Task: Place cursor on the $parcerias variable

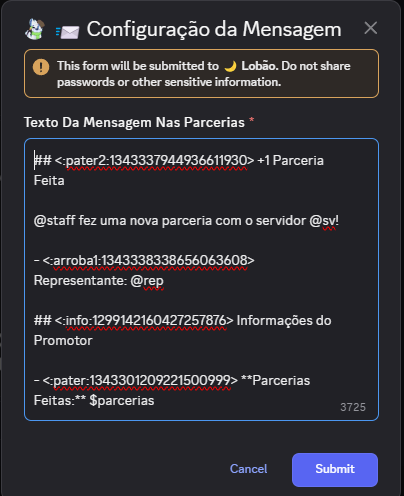Action: [122, 401]
